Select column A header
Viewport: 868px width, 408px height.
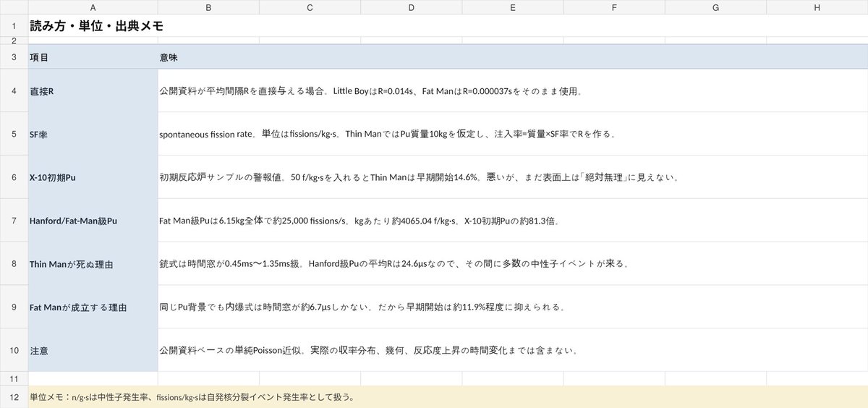tap(93, 7)
